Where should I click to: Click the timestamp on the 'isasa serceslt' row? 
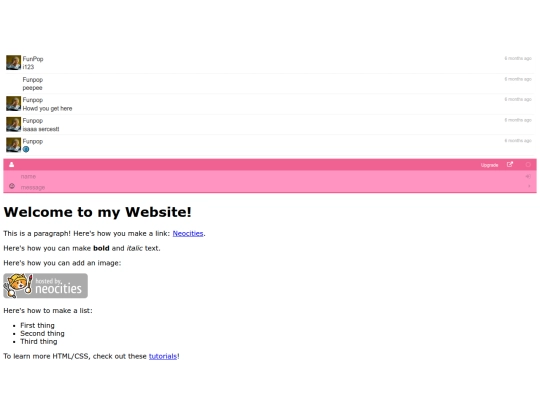(x=518, y=120)
